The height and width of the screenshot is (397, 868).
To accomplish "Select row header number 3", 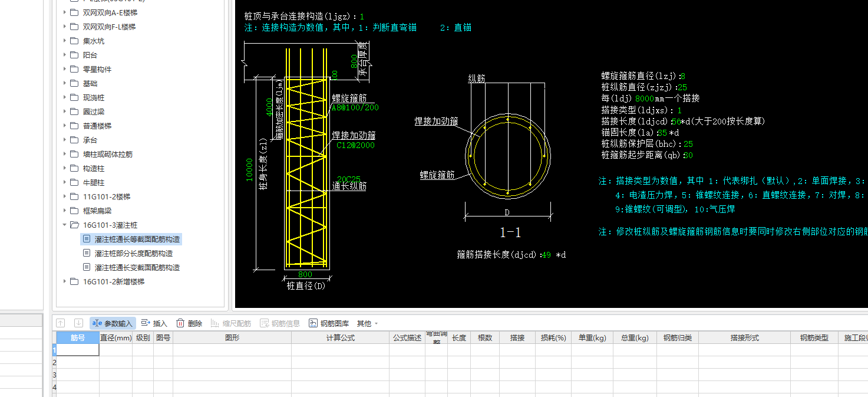I will point(54,375).
